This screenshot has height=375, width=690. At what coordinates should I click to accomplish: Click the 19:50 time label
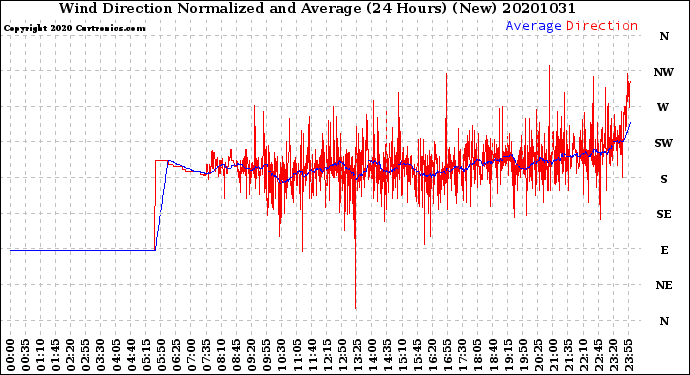point(523,355)
